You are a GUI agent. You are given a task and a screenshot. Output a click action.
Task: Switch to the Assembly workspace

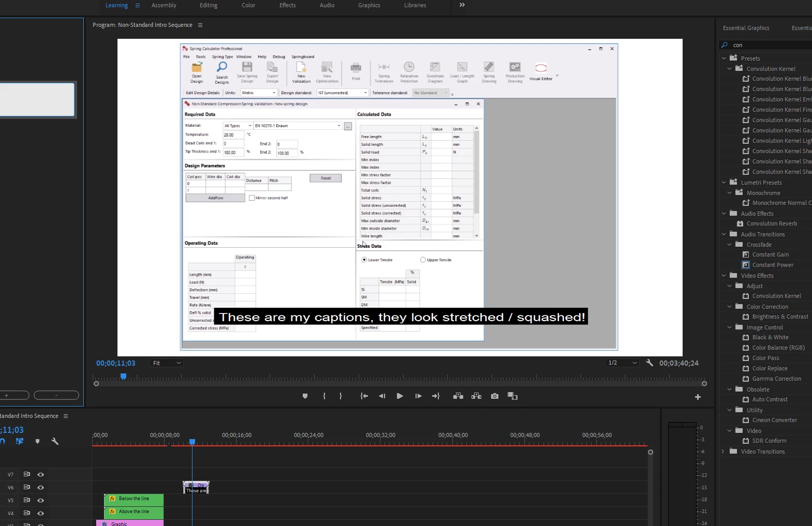164,5
